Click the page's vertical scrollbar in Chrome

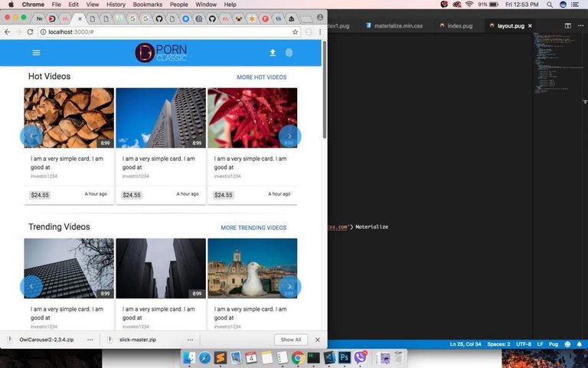[325, 90]
